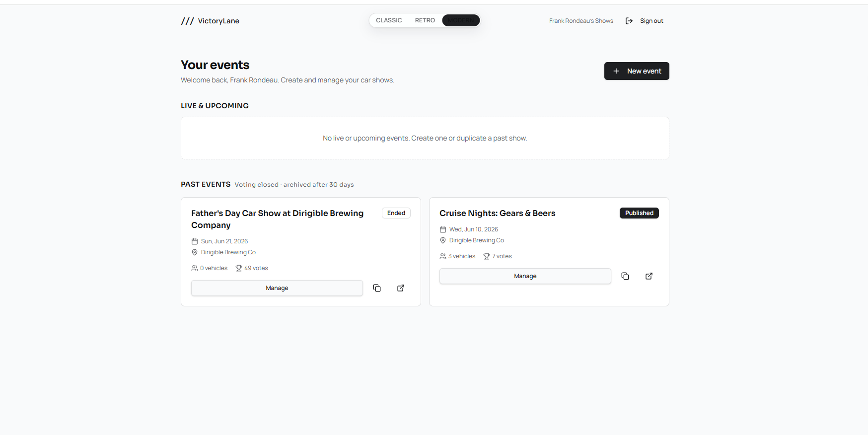Click the Your events heading
Image resolution: width=868 pixels, height=435 pixels.
coord(215,65)
